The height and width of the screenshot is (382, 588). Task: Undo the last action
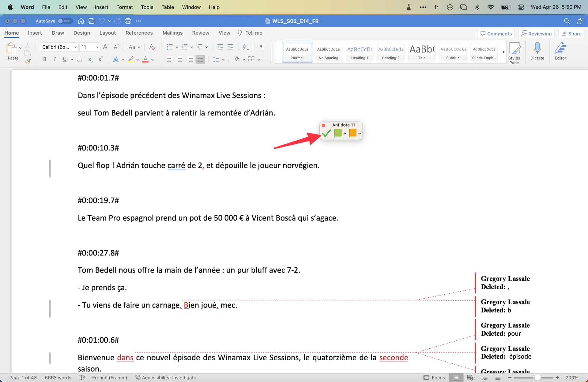pos(102,21)
